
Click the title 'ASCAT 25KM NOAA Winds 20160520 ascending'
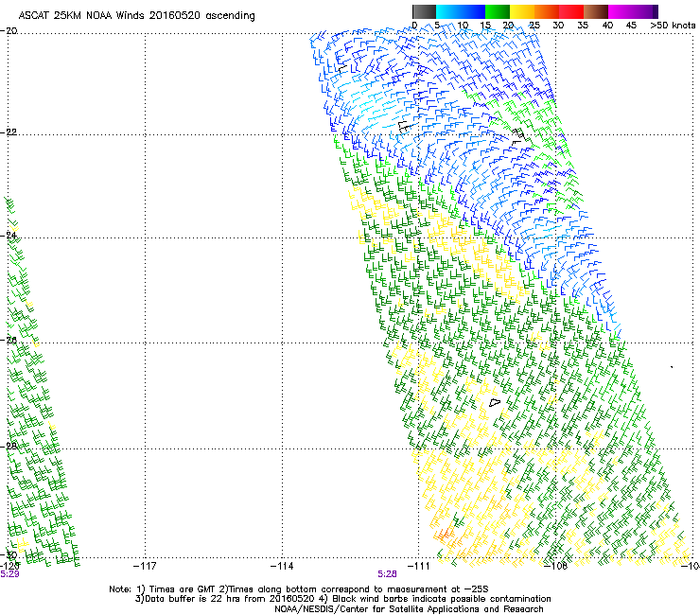click(x=136, y=16)
